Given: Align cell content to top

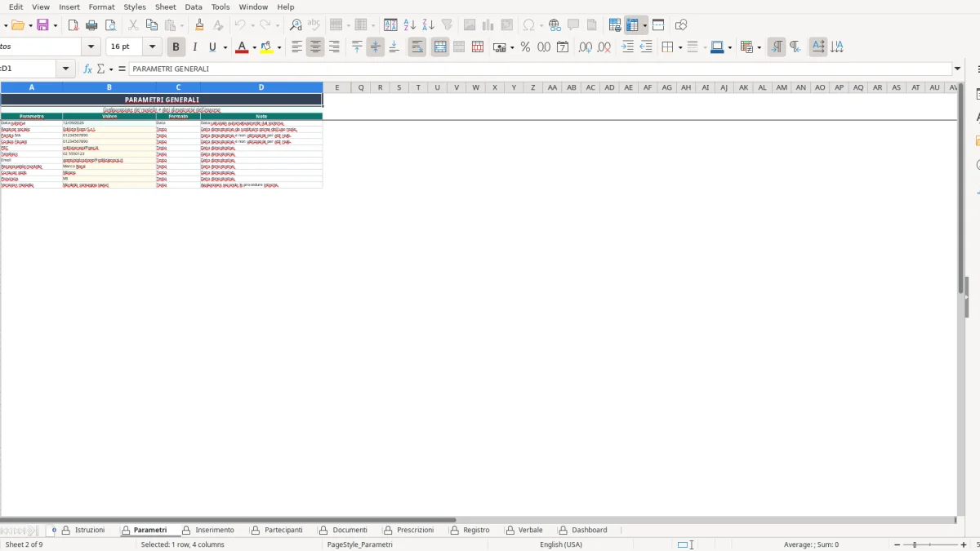Looking at the screenshot, I should point(357,47).
